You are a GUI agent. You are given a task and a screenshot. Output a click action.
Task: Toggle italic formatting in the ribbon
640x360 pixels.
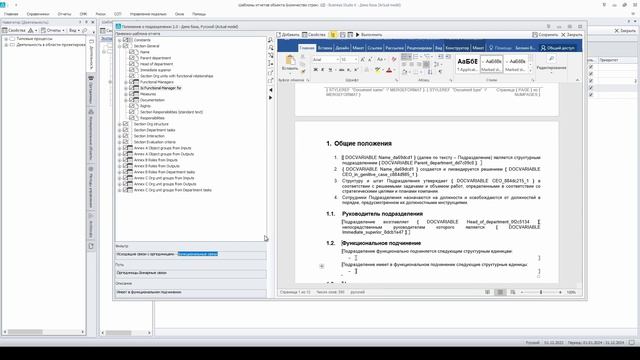(322, 70)
